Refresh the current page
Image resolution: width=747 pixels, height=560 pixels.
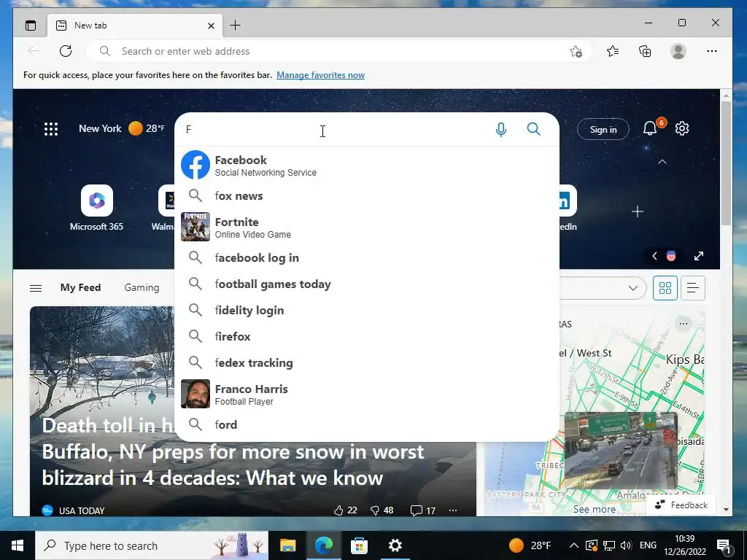pyautogui.click(x=66, y=51)
